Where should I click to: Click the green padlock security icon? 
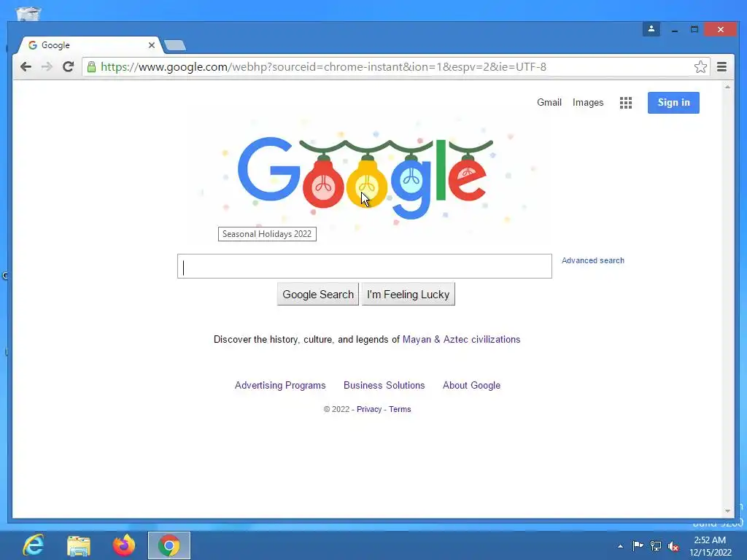tap(91, 66)
